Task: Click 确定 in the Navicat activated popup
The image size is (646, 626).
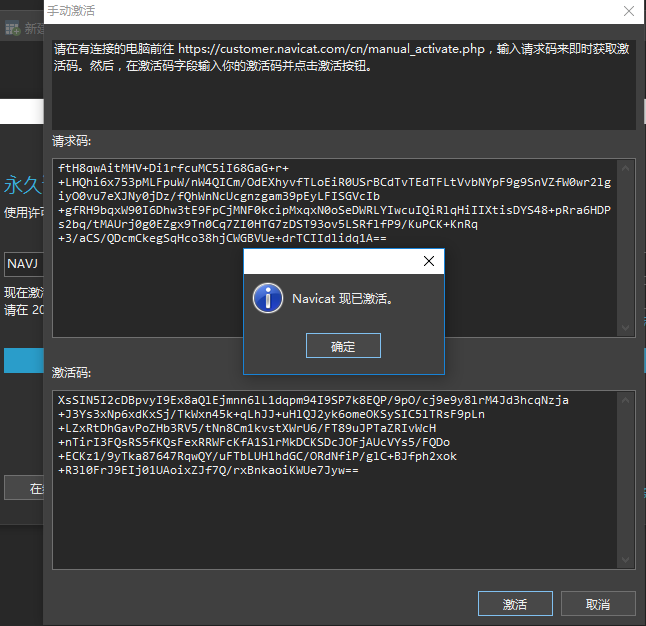Action: pyautogui.click(x=343, y=346)
